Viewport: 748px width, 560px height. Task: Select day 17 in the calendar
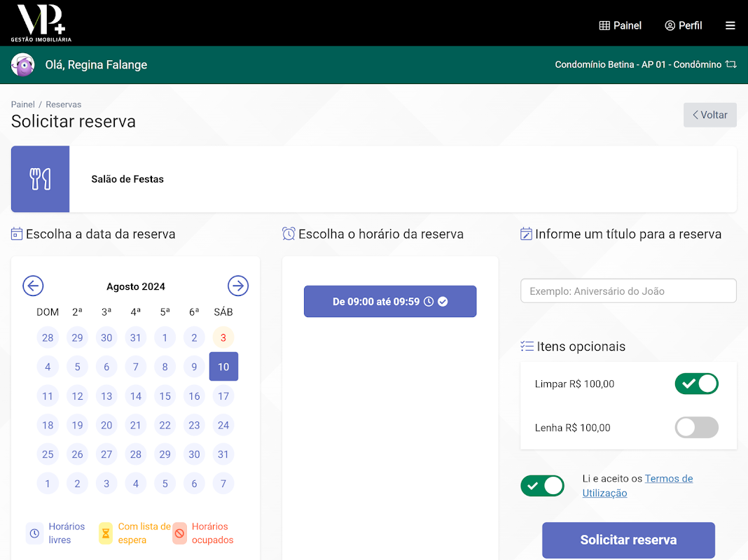(223, 396)
